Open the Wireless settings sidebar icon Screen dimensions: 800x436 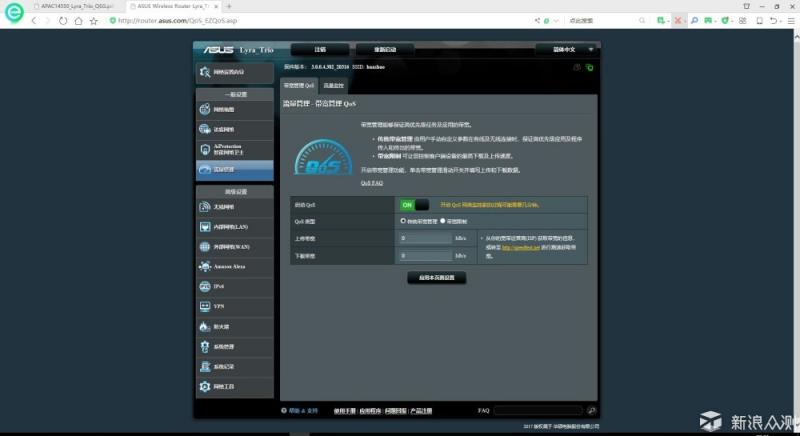pyautogui.click(x=205, y=207)
